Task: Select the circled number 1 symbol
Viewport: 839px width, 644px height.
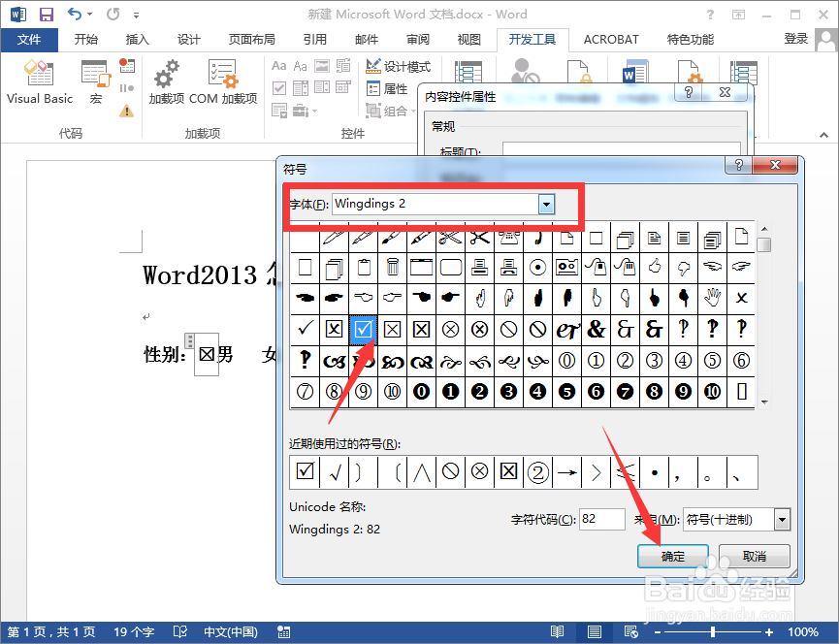Action: [597, 361]
